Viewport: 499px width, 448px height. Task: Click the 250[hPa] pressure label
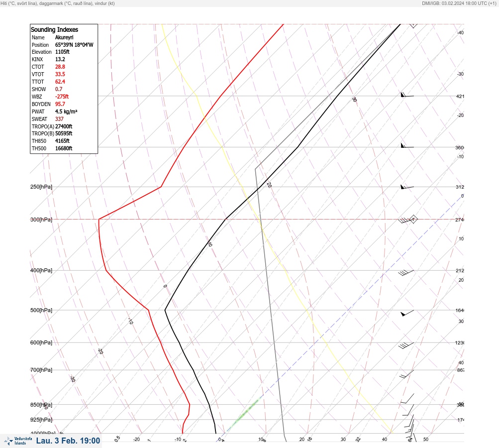click(x=41, y=187)
